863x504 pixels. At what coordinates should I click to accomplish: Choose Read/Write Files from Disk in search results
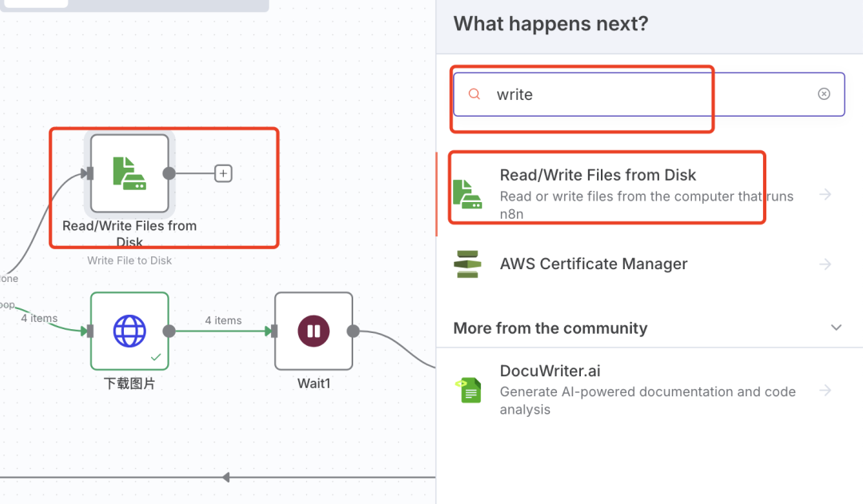click(598, 176)
